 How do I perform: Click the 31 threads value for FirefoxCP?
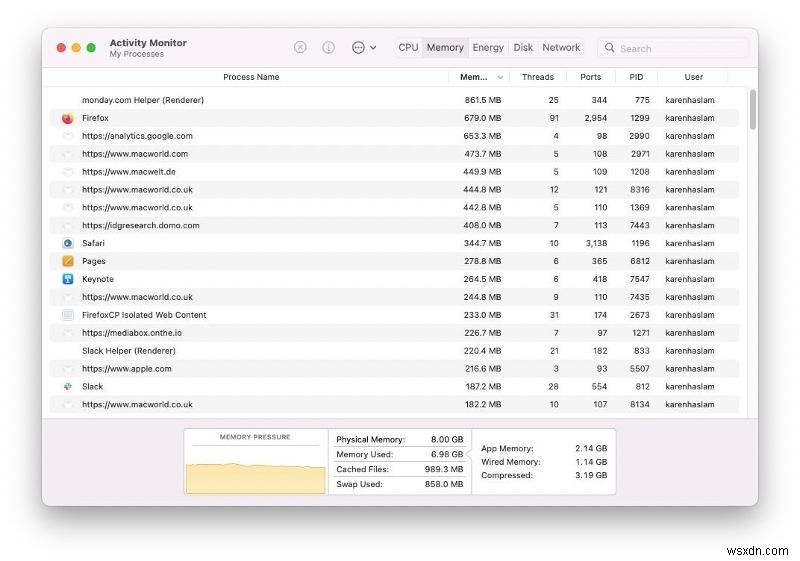554,315
